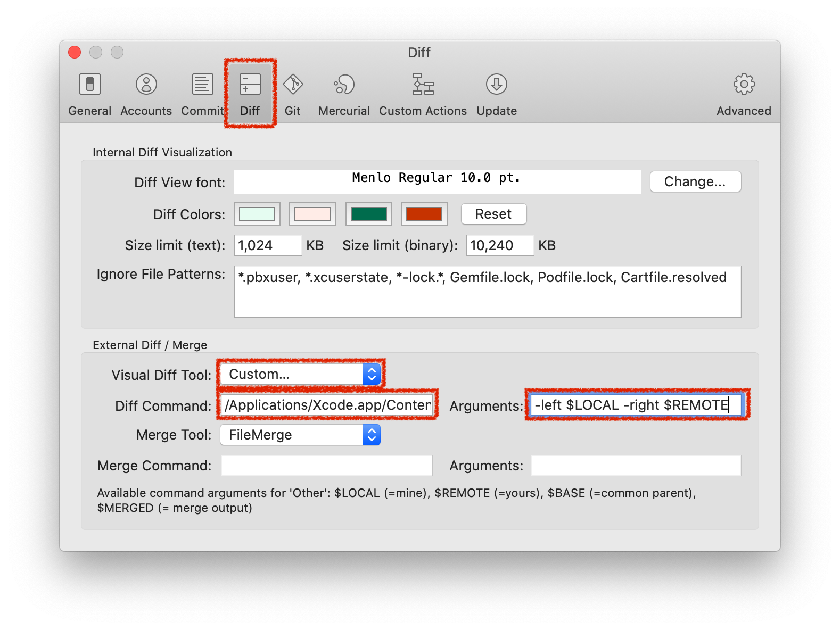Pick the red-orange diff color swatch
The height and width of the screenshot is (630, 840).
424,214
